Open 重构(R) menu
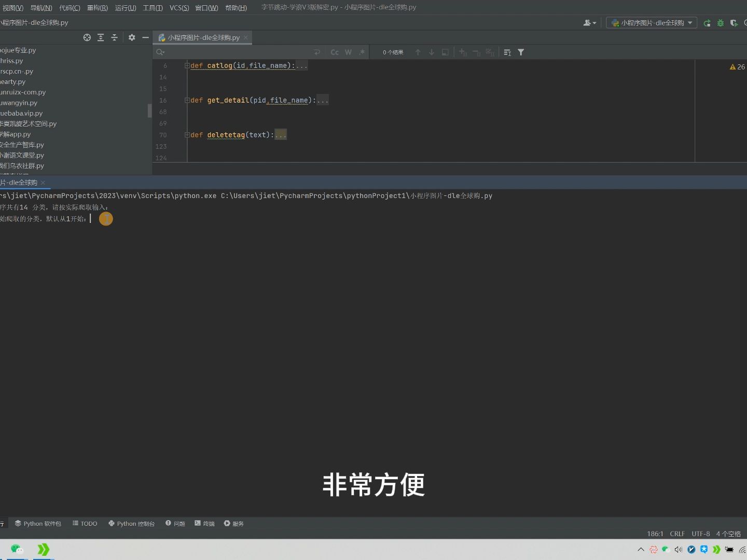Viewport: 747px width, 560px height. point(98,8)
